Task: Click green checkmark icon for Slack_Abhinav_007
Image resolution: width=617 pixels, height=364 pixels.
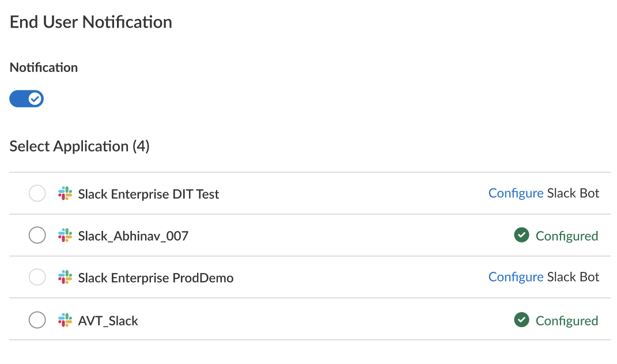Action: click(521, 236)
